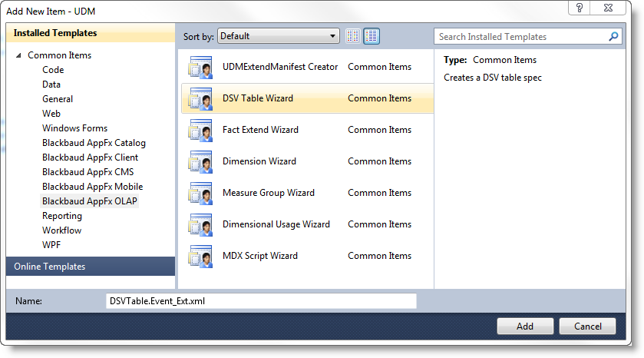Viewport: 644px width, 358px height.
Task: Select Dimension Wizard template name
Action: [259, 161]
